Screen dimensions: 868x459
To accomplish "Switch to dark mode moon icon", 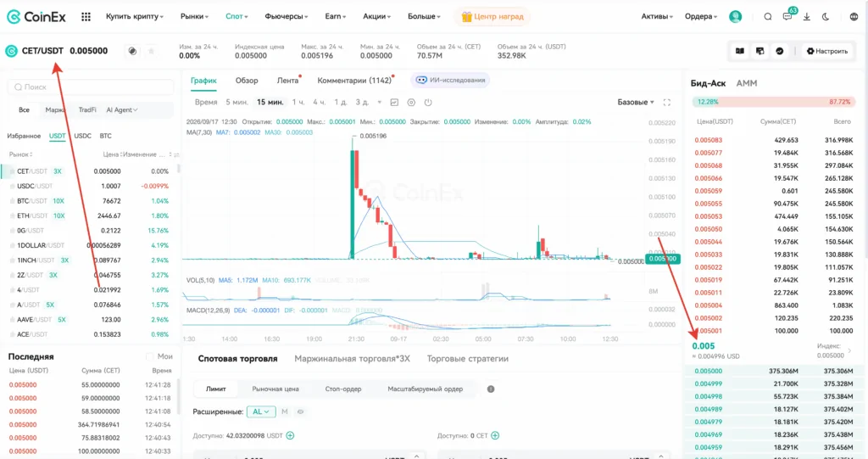I will (826, 17).
